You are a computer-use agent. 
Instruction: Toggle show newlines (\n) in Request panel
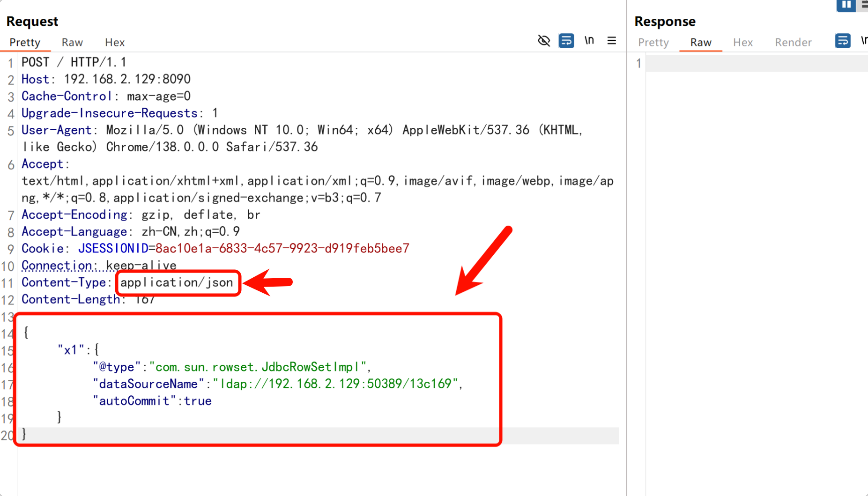point(589,41)
